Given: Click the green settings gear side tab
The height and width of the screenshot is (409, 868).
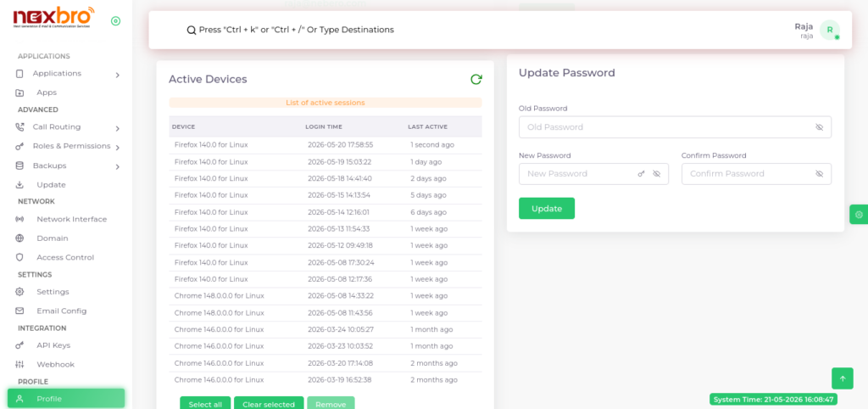Looking at the screenshot, I should coord(859,215).
